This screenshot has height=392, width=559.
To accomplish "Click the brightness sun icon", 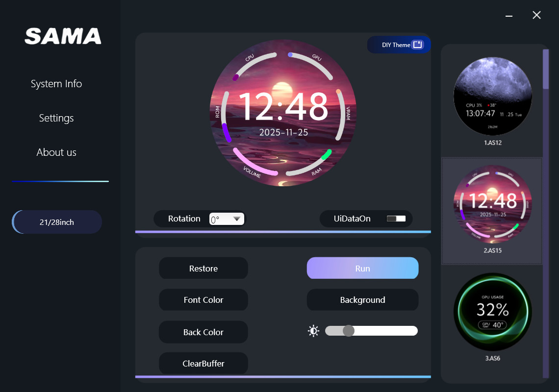I will click(x=313, y=331).
